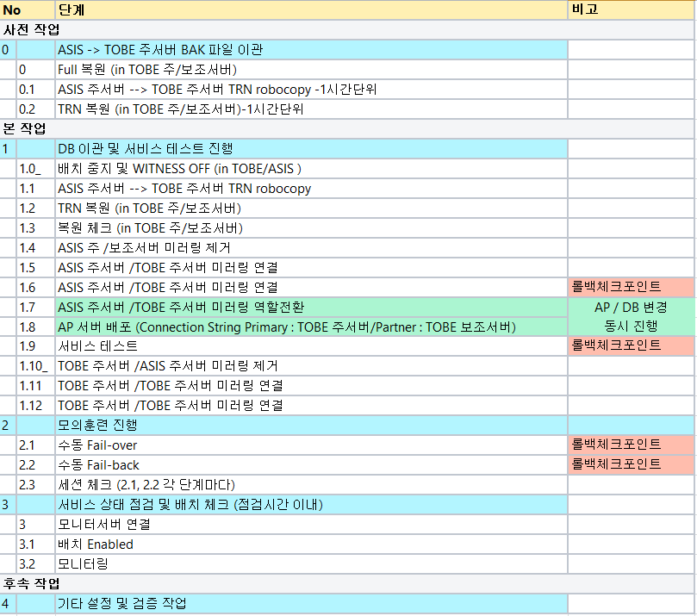Click '롤백체크포인트' note in row 1.6
697x616 pixels.
click(x=631, y=288)
